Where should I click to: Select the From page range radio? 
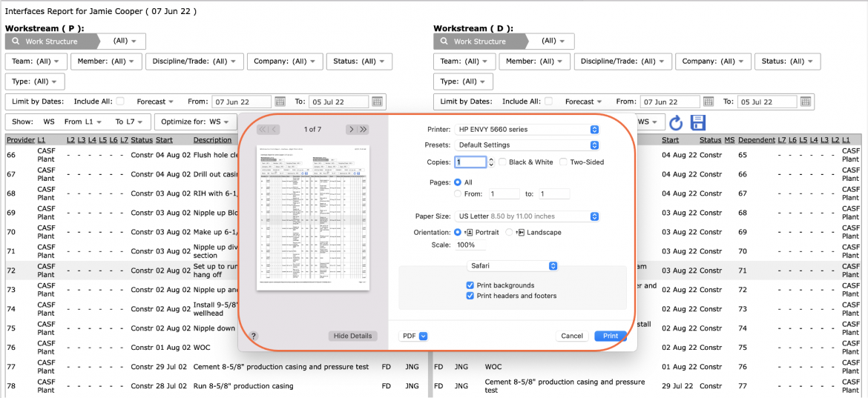458,194
